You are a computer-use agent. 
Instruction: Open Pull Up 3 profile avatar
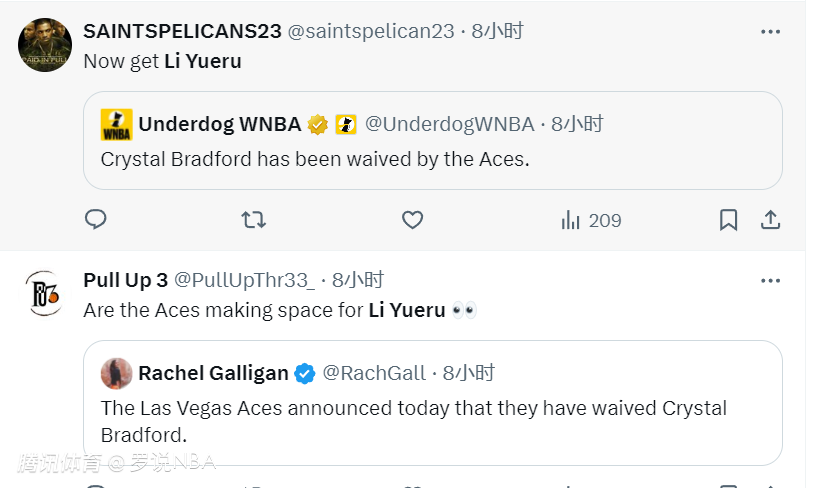(45, 293)
